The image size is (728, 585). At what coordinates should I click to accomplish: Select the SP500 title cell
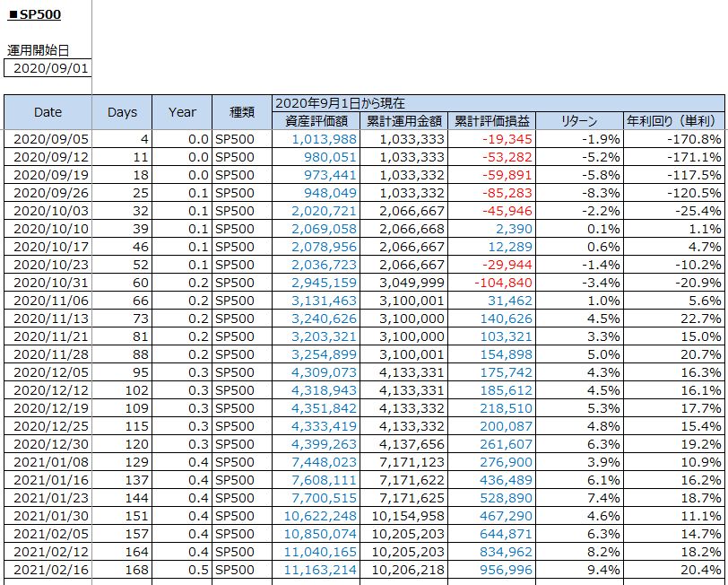(x=36, y=15)
